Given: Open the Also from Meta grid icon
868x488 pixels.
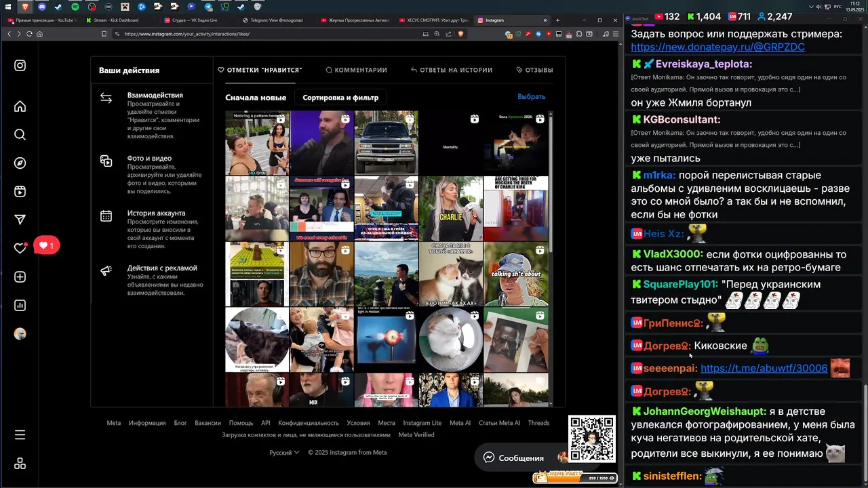Looking at the screenshot, I should tap(20, 464).
